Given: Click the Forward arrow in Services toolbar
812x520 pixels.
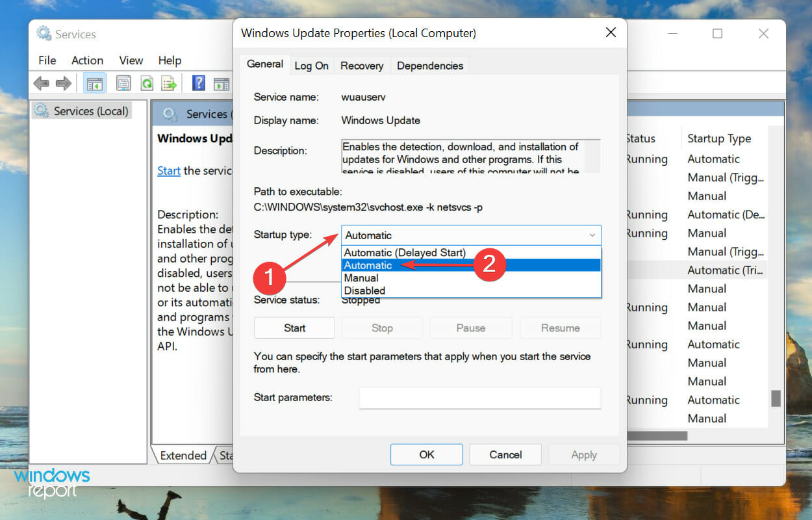Looking at the screenshot, I should point(63,83).
